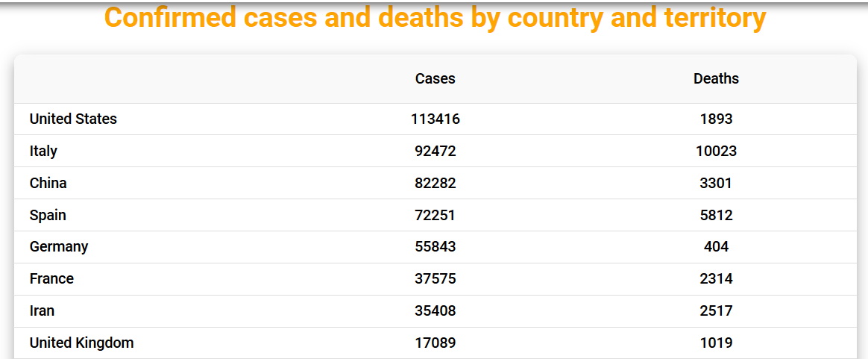
Task: Select the Germany row label
Action: click(x=59, y=246)
